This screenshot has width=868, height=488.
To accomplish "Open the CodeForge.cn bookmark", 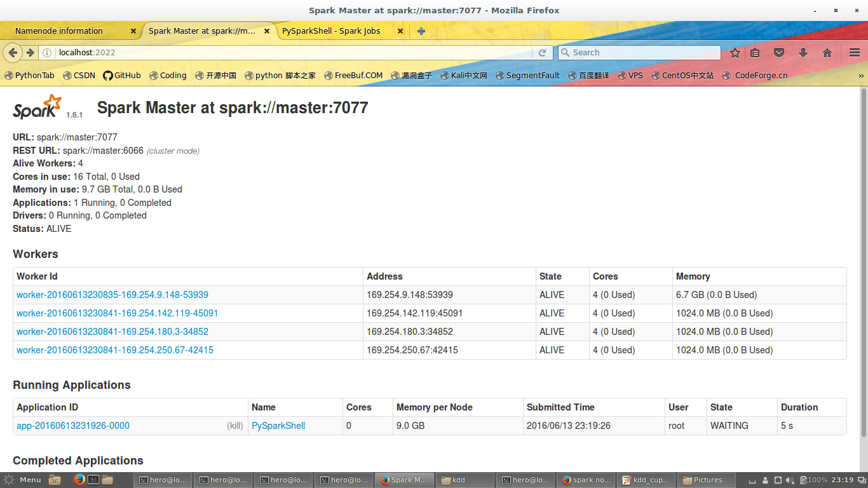I will click(x=756, y=75).
